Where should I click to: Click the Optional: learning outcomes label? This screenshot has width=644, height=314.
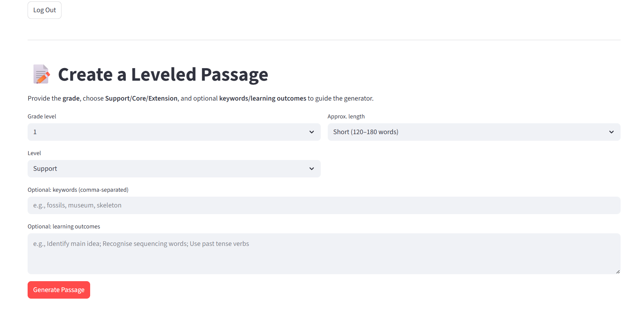click(64, 226)
